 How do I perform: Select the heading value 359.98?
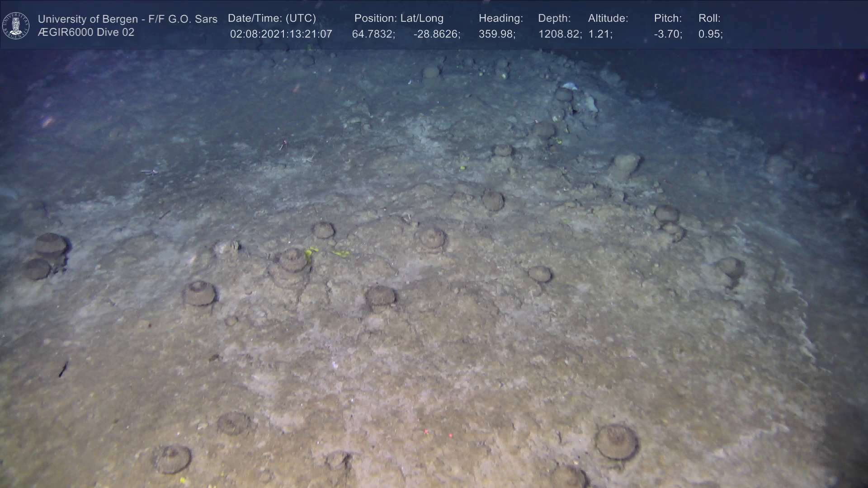pos(497,34)
